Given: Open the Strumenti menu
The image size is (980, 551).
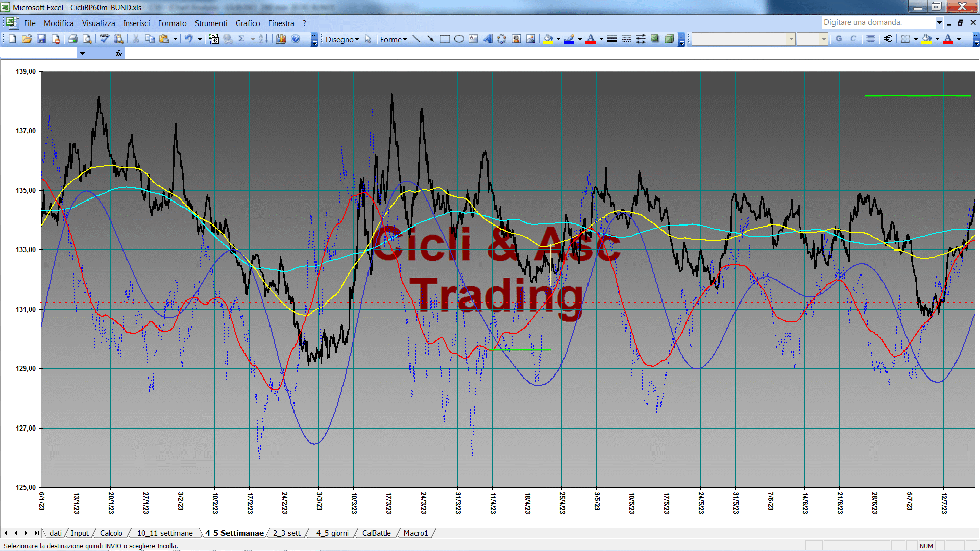Looking at the screenshot, I should [211, 23].
